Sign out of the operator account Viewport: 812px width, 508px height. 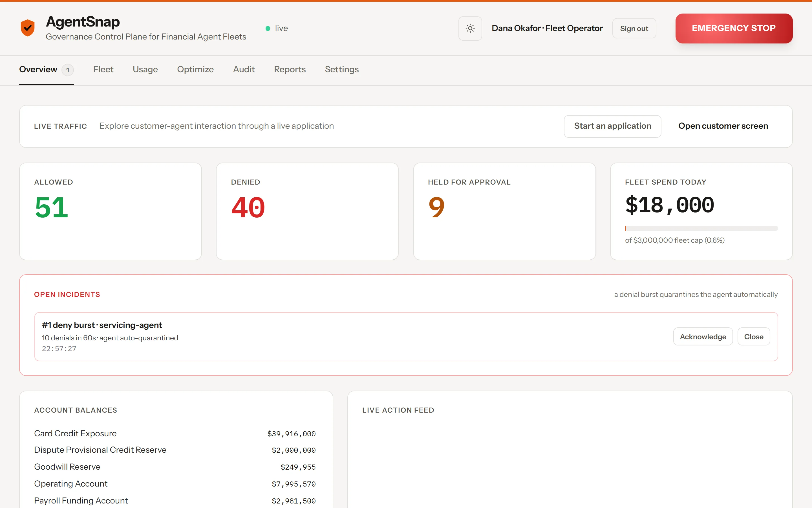tap(634, 29)
